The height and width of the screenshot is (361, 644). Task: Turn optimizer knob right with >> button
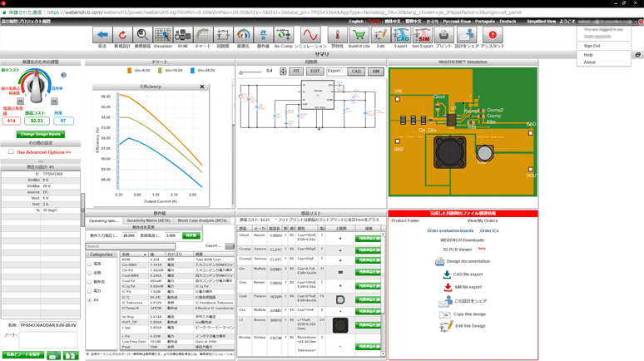pyautogui.click(x=54, y=101)
